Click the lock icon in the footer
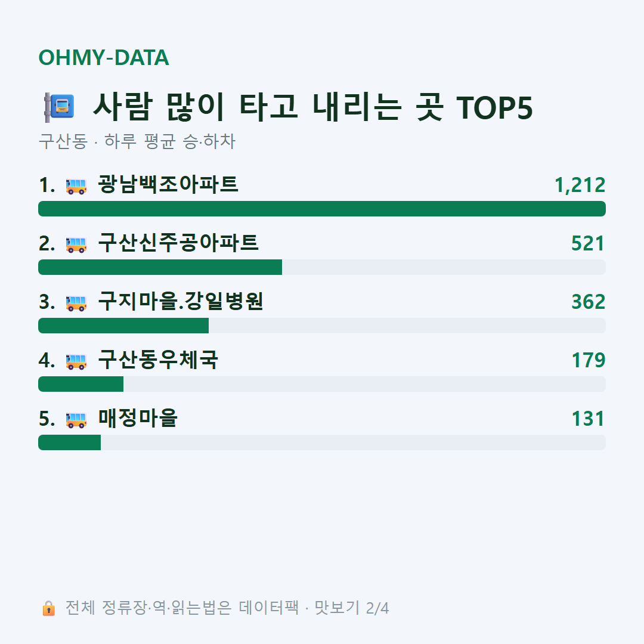 coord(48,608)
